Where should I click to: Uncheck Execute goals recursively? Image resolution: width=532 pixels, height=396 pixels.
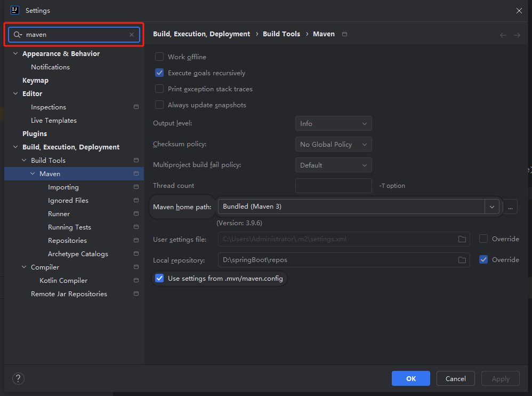click(159, 73)
